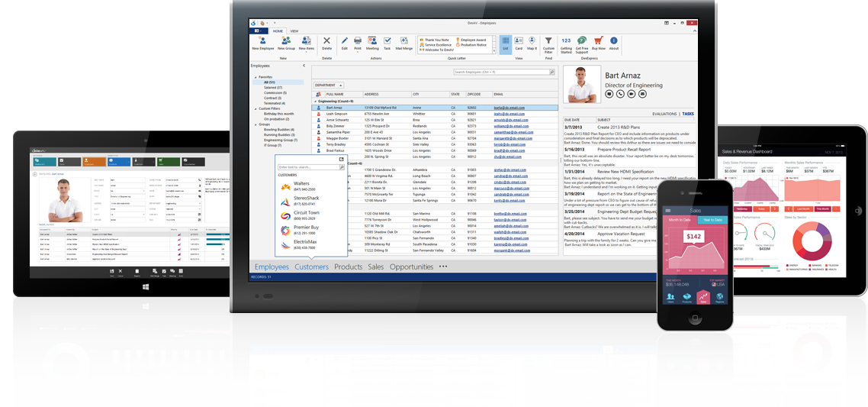This screenshot has height=407, width=868.
Task: Click the TASKS link in employee panel
Action: coord(688,113)
